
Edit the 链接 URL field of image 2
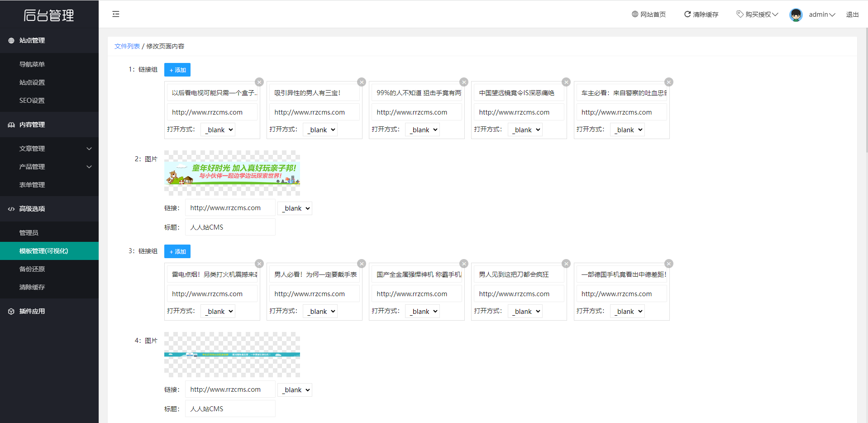coord(230,207)
